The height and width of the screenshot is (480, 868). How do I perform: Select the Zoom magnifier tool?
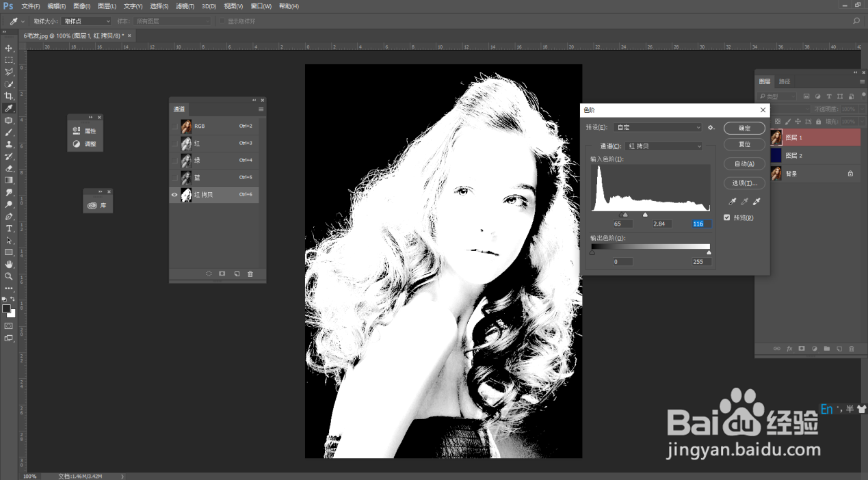click(9, 276)
